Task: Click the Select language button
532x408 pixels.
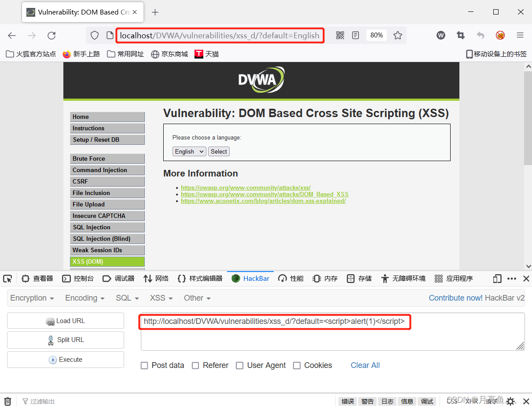Action: point(219,151)
